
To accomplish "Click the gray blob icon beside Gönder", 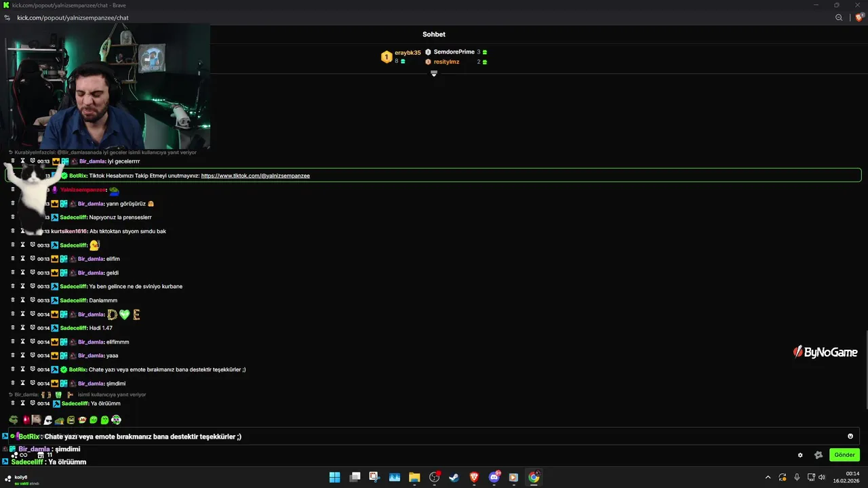I will (818, 455).
